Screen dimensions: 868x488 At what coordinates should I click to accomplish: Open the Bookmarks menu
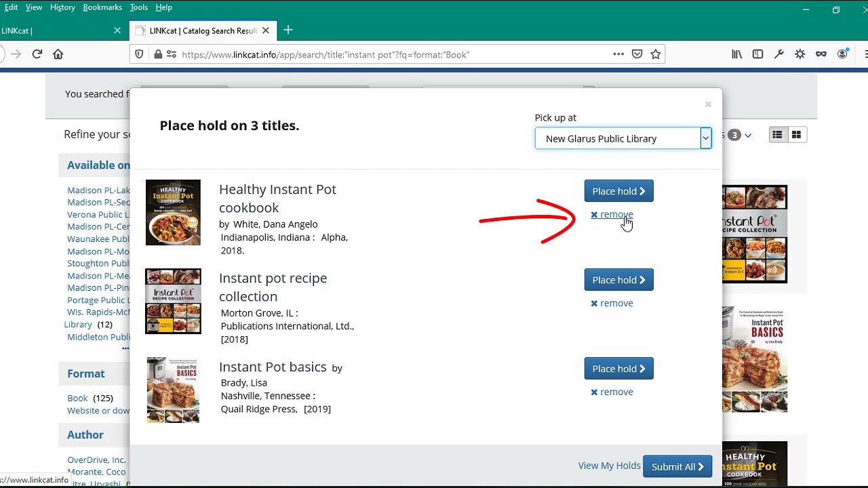pyautogui.click(x=102, y=7)
